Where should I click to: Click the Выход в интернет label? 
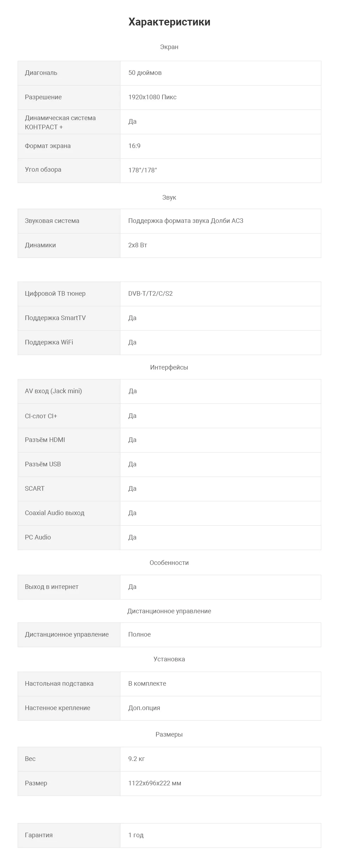(x=52, y=587)
